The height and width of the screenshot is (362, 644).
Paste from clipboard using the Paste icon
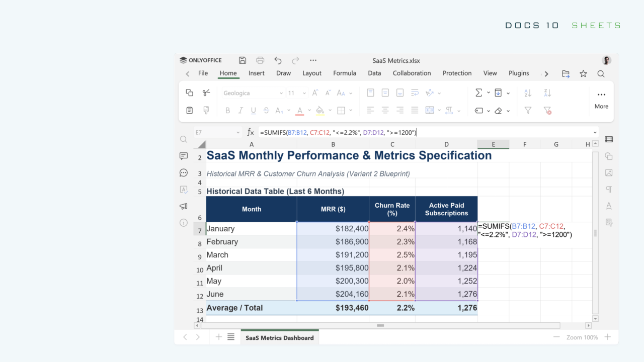tap(190, 110)
